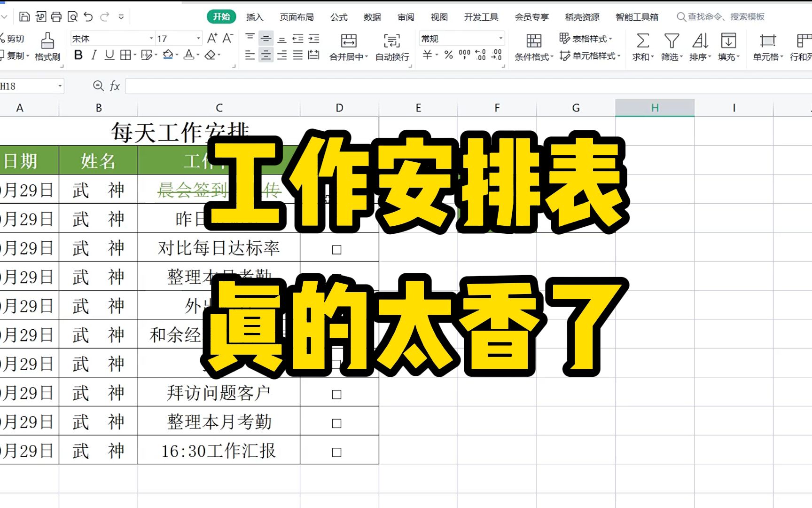Screen dimensions: 812x508
Task: Switch to the 插入 tab
Action: tap(255, 17)
